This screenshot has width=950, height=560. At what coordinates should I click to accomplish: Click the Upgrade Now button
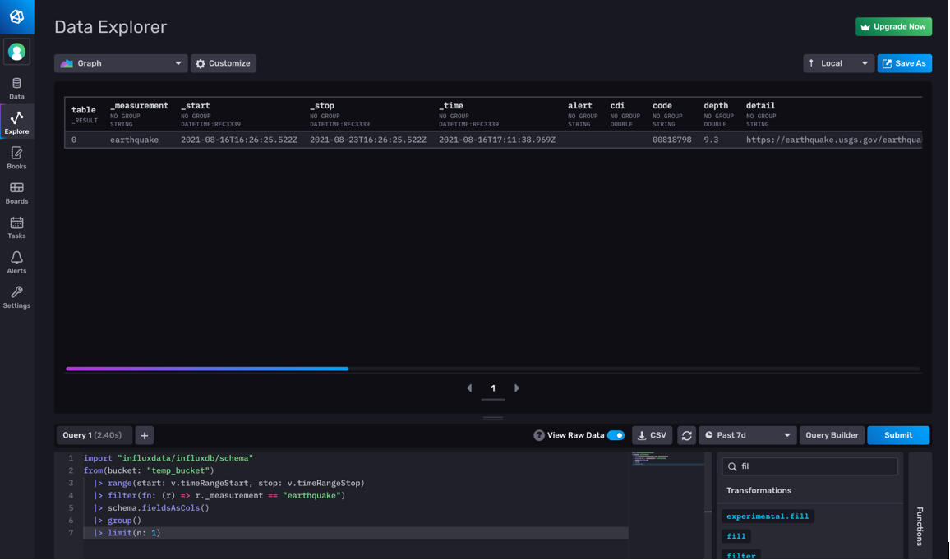click(x=893, y=26)
